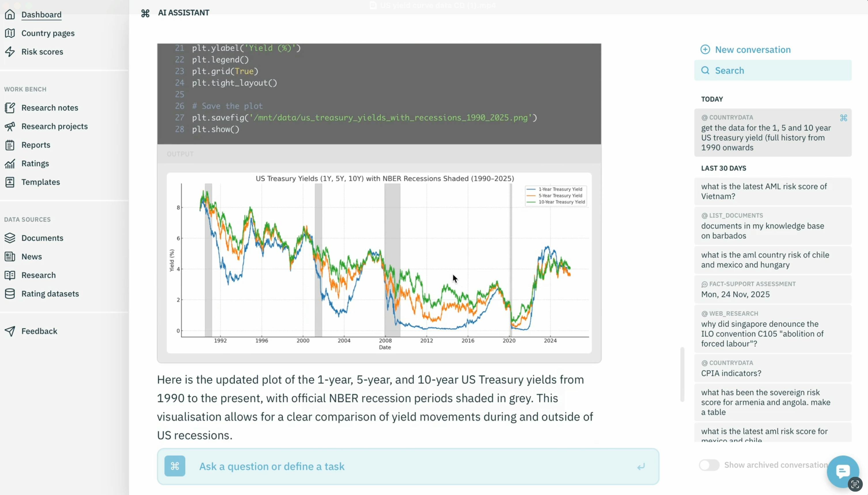Select the Templates menu item
This screenshot has height=495, width=868.
[x=40, y=182]
